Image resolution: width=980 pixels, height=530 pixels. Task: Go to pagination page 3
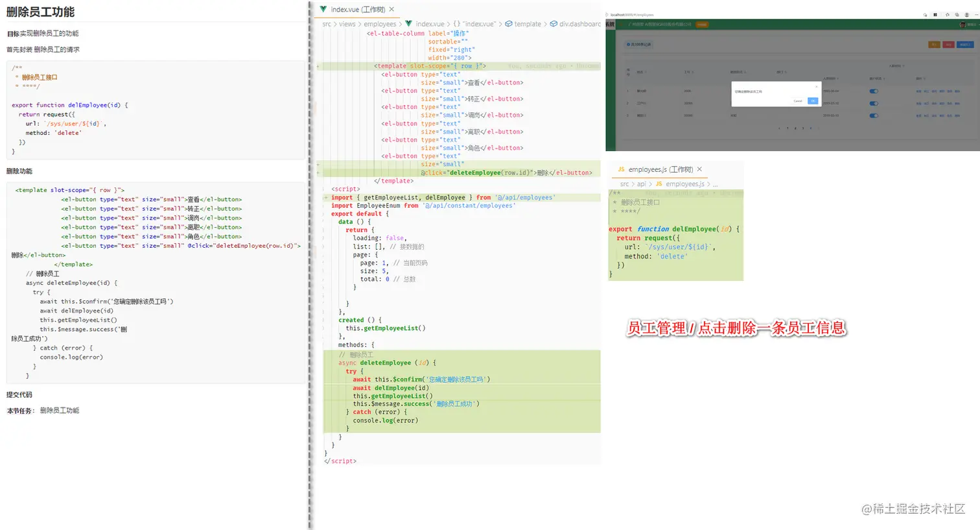pos(803,128)
